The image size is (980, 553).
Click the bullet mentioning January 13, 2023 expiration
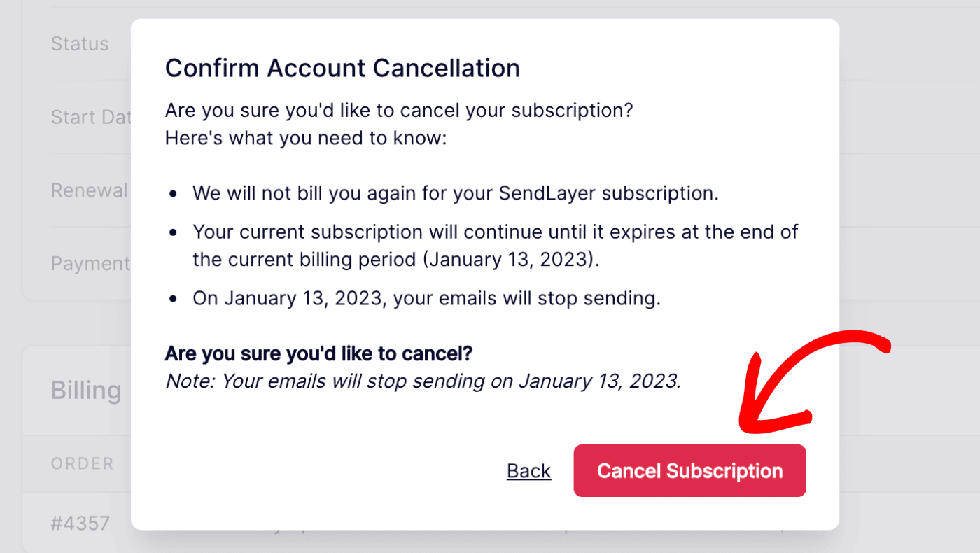click(495, 245)
